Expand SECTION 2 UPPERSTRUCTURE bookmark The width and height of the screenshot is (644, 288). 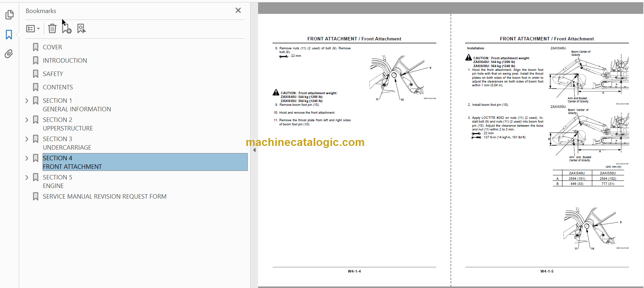coord(27,120)
